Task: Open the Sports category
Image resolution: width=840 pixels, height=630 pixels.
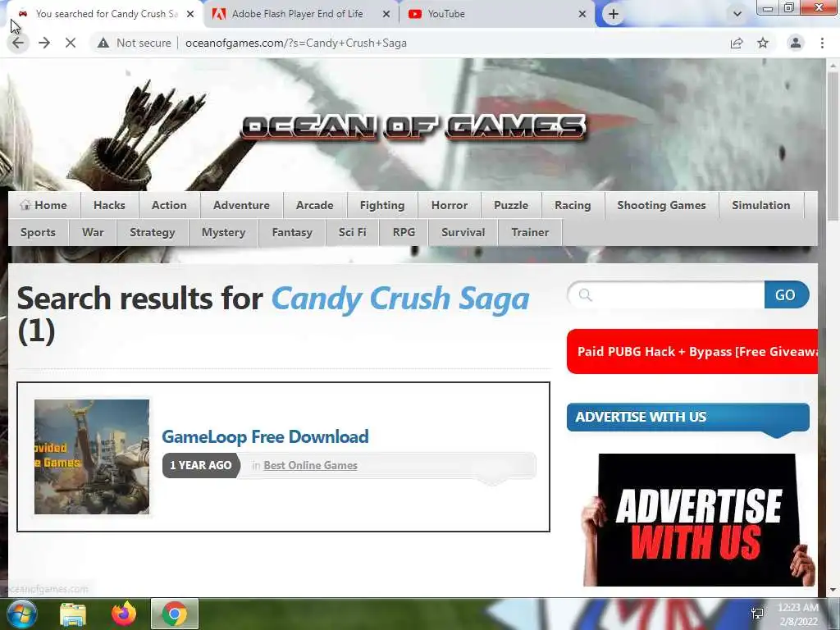Action: pyautogui.click(x=38, y=232)
